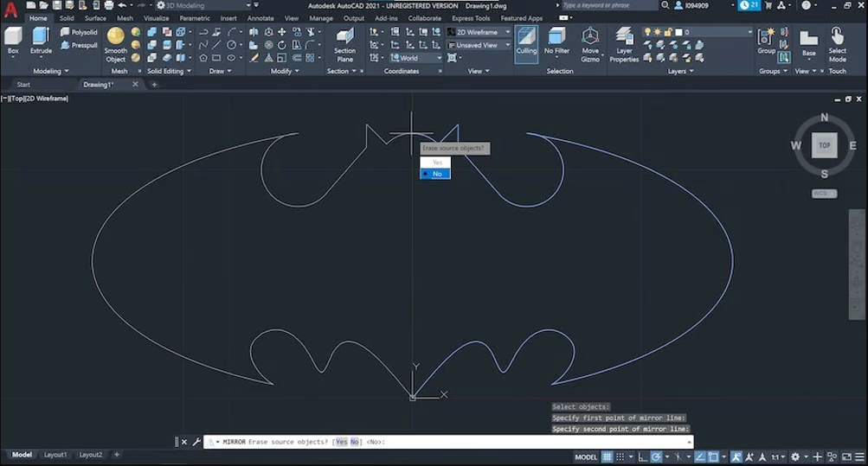Toggle the Culling selection button

point(526,41)
